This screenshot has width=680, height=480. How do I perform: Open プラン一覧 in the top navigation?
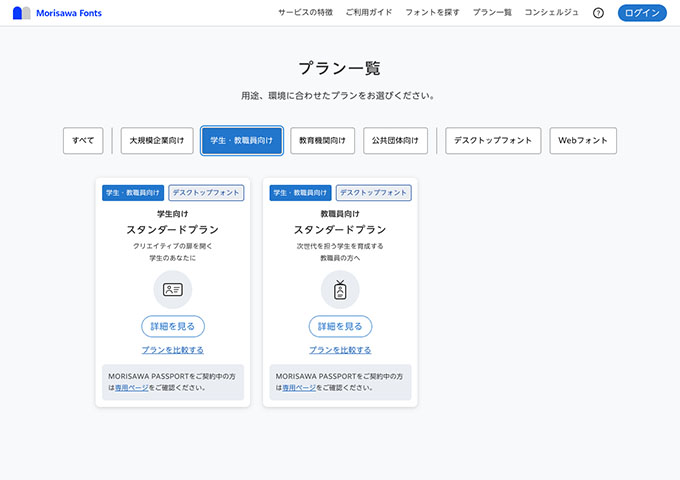pos(492,13)
